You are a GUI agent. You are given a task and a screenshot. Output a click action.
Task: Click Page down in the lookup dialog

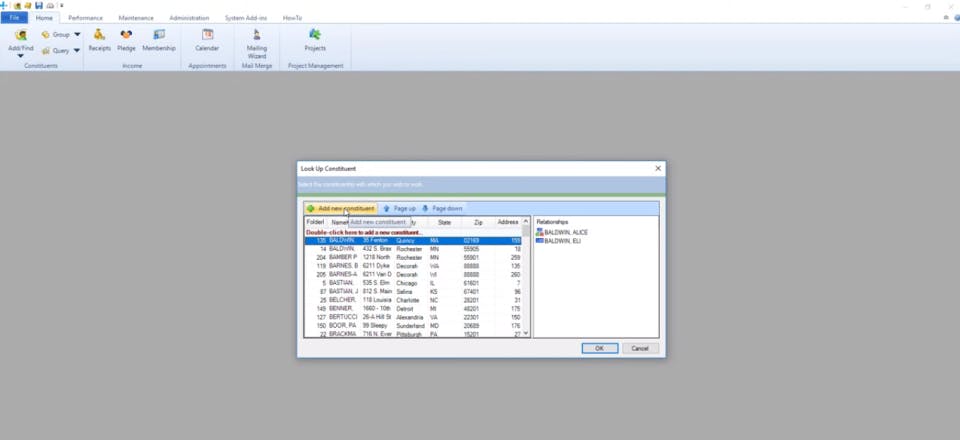442,209
